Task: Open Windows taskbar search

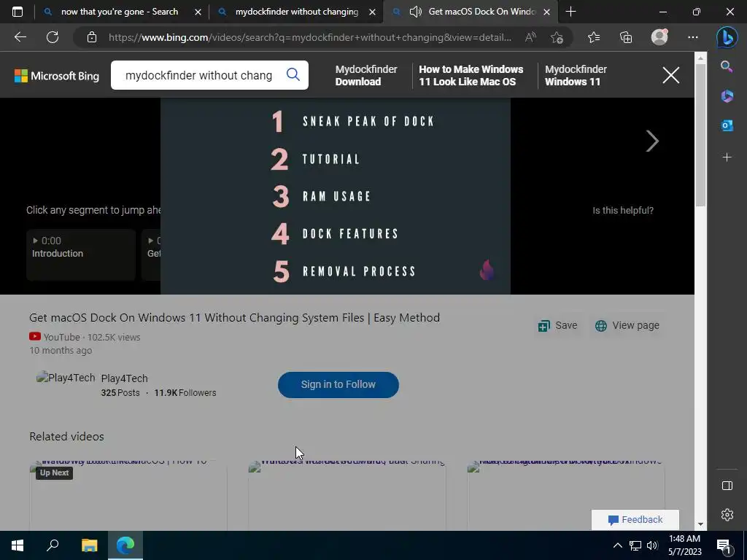Action: click(x=53, y=545)
